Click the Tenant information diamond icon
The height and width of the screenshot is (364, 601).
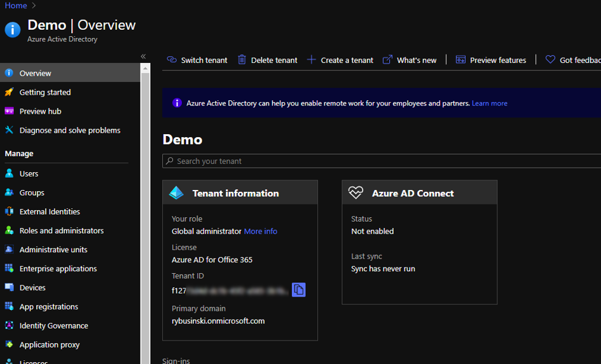tap(177, 192)
